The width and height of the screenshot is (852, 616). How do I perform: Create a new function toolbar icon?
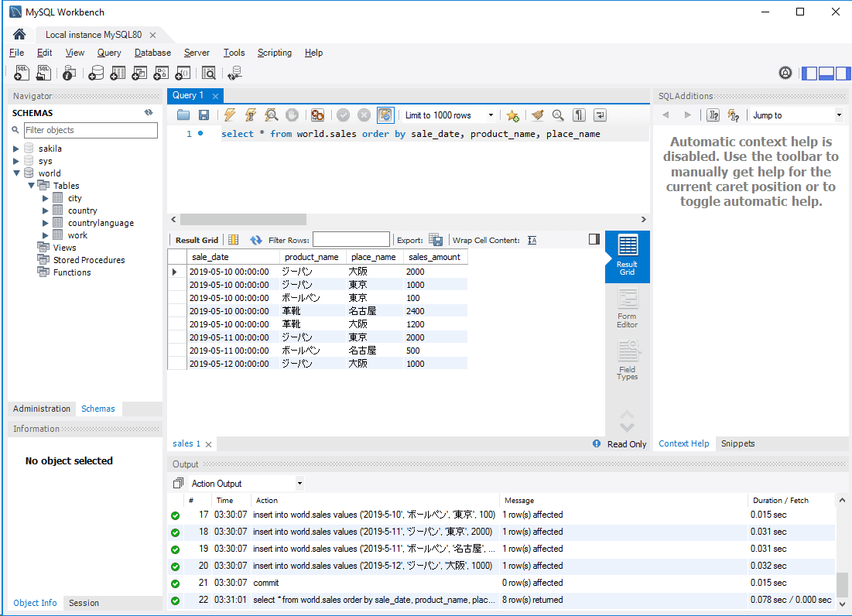coord(183,73)
